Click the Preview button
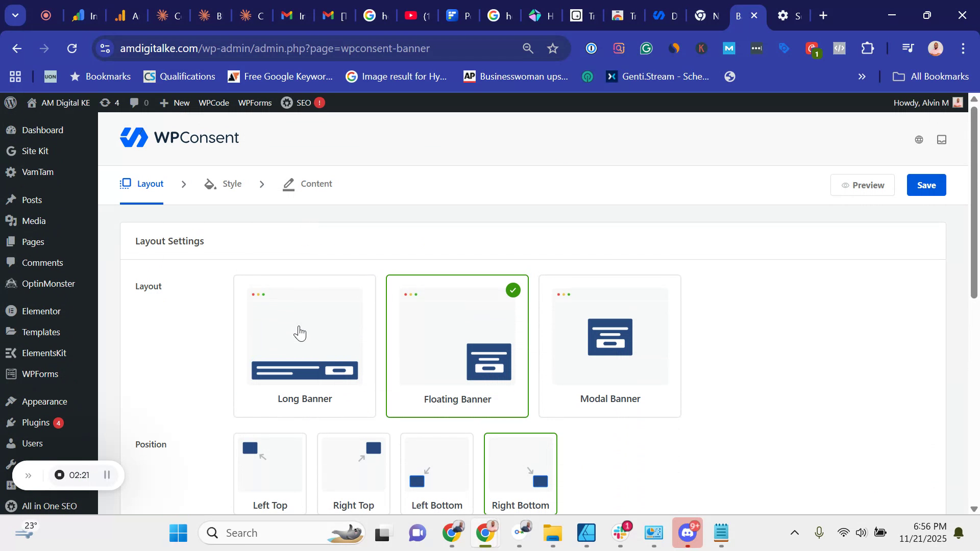Viewport: 980px width, 551px height. [862, 185]
